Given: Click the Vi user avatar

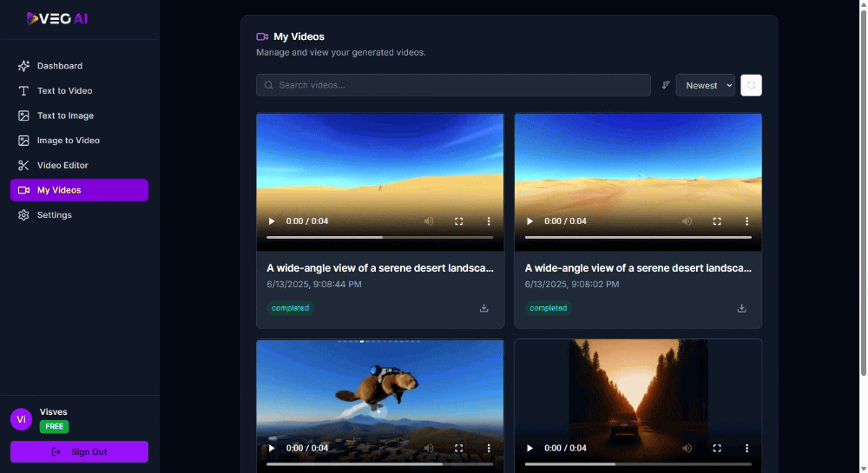Looking at the screenshot, I should click(21, 419).
